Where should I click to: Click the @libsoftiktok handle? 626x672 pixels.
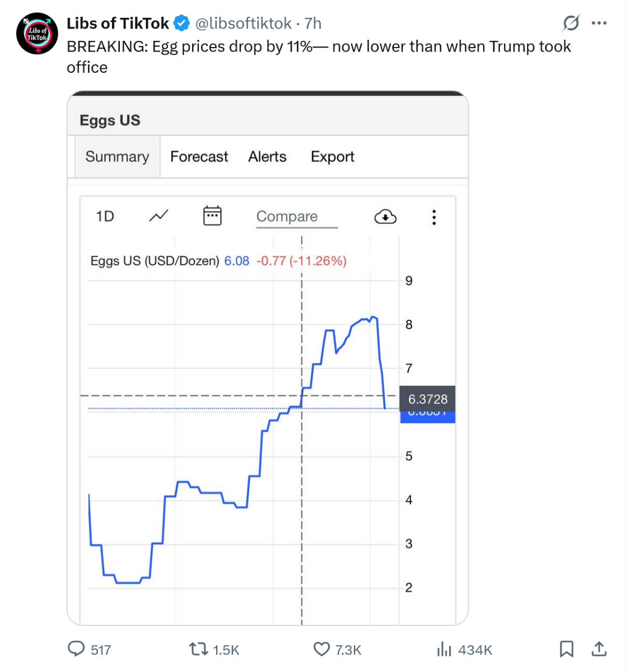(x=242, y=24)
